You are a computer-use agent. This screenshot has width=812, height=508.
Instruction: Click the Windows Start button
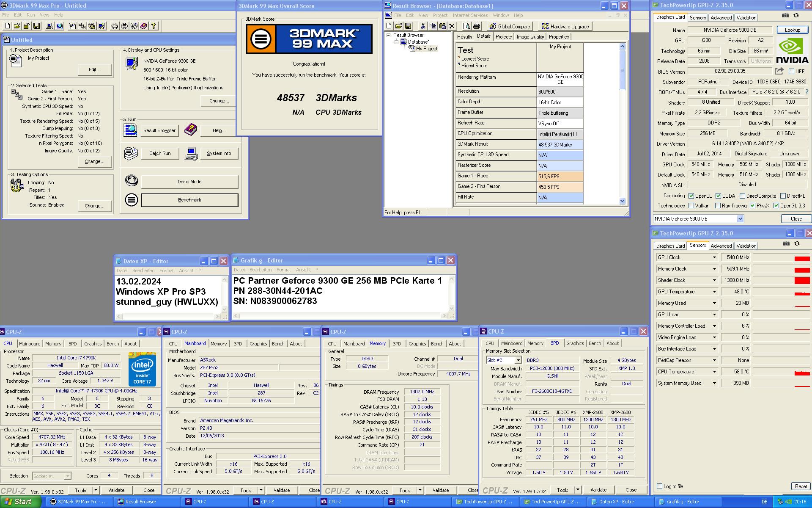pyautogui.click(x=21, y=502)
